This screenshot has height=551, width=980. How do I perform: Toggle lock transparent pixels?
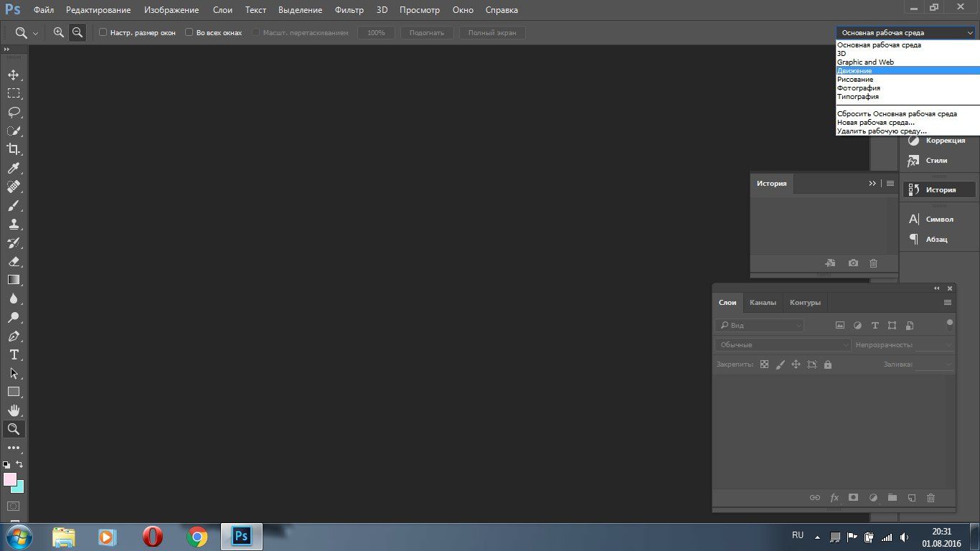pos(764,364)
